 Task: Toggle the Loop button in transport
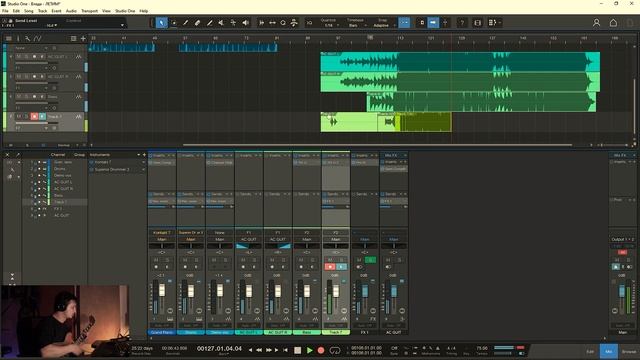(x=335, y=350)
